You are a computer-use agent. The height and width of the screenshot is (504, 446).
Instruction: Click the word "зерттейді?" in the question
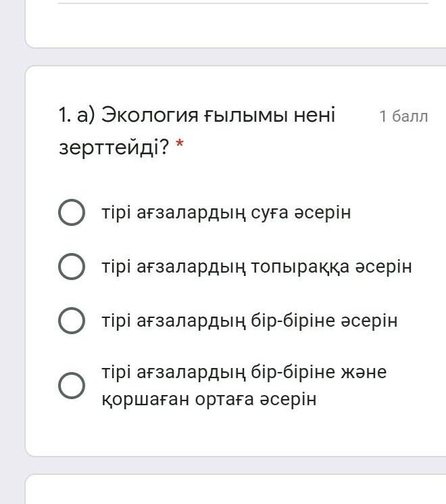tap(113, 147)
